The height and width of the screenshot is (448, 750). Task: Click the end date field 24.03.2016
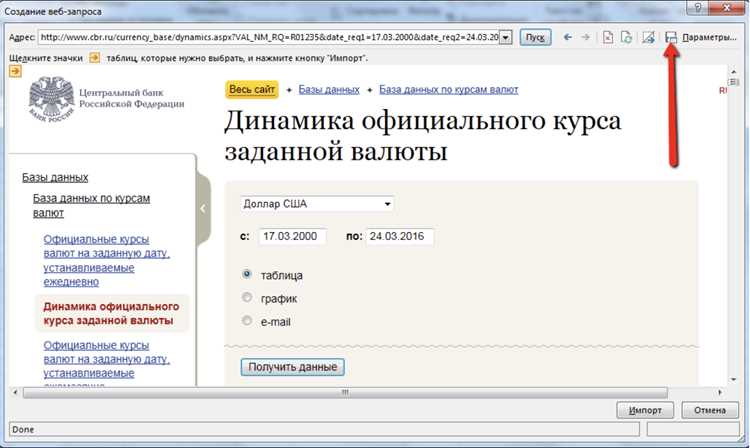(x=400, y=237)
